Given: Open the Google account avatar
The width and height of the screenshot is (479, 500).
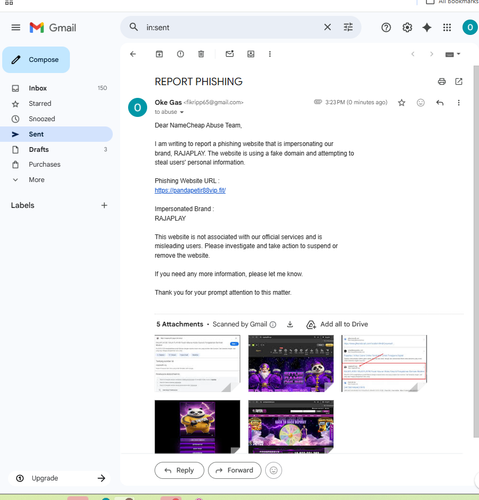Looking at the screenshot, I should click(x=470, y=27).
